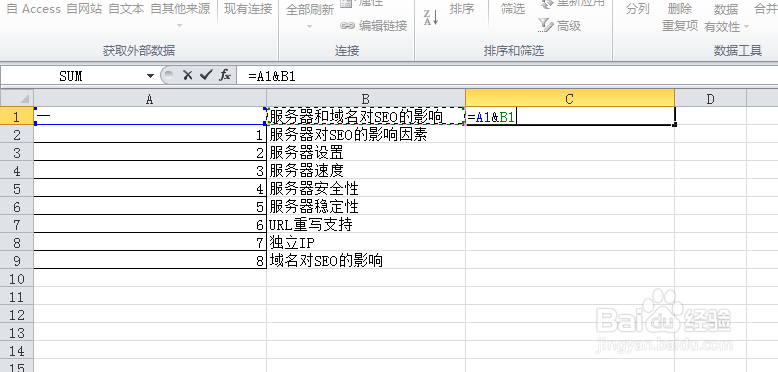Import data 自文本
Screen dimensions: 778x372
[x=126, y=9]
